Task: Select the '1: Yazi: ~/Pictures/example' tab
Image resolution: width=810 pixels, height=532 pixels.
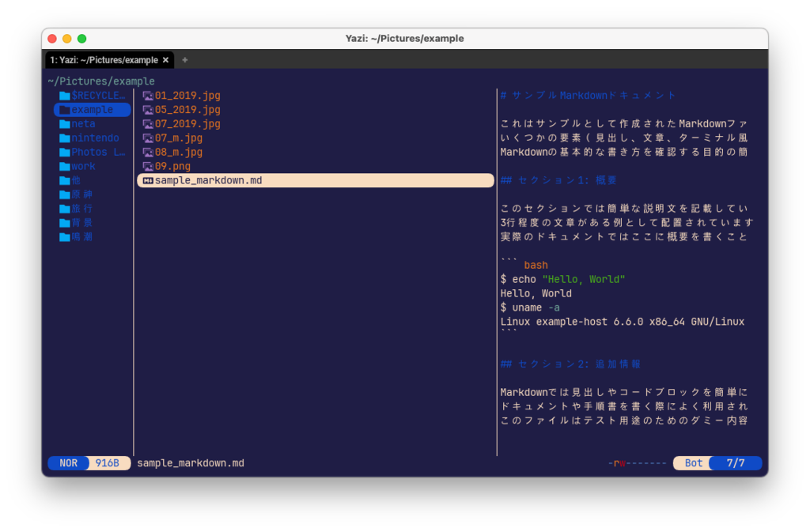Action: 109,60
